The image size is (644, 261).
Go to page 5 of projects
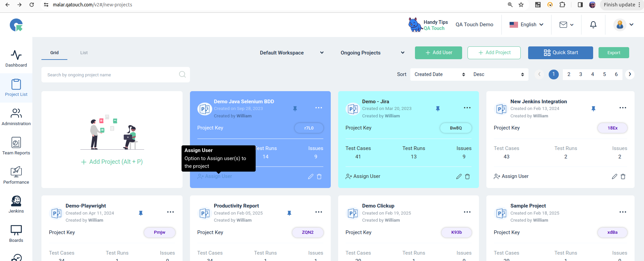(605, 74)
